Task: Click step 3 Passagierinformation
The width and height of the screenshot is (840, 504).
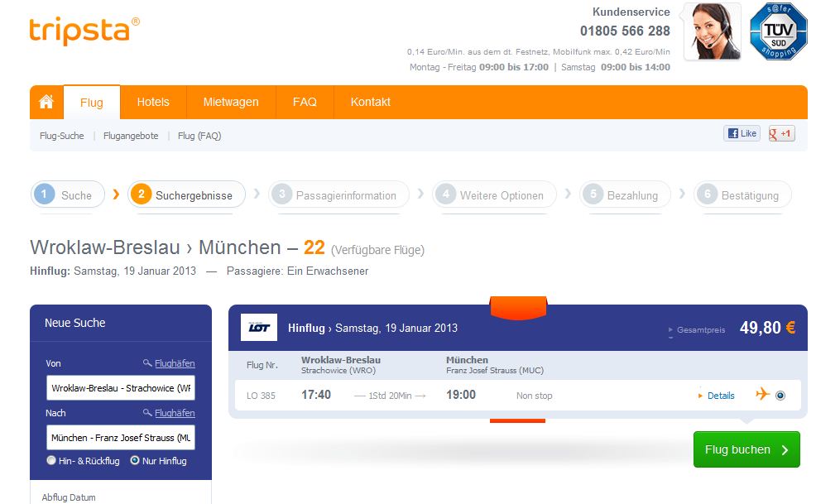Action: click(338, 195)
